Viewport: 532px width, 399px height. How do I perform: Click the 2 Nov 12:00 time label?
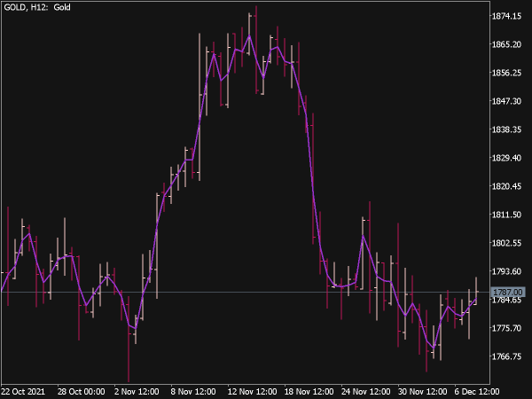pyautogui.click(x=137, y=392)
